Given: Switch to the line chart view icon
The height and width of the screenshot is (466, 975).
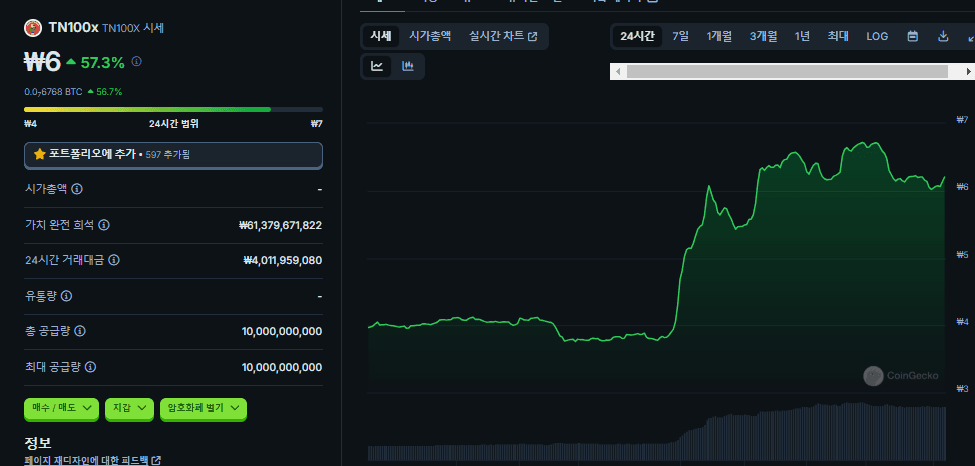Looking at the screenshot, I should coord(377,66).
